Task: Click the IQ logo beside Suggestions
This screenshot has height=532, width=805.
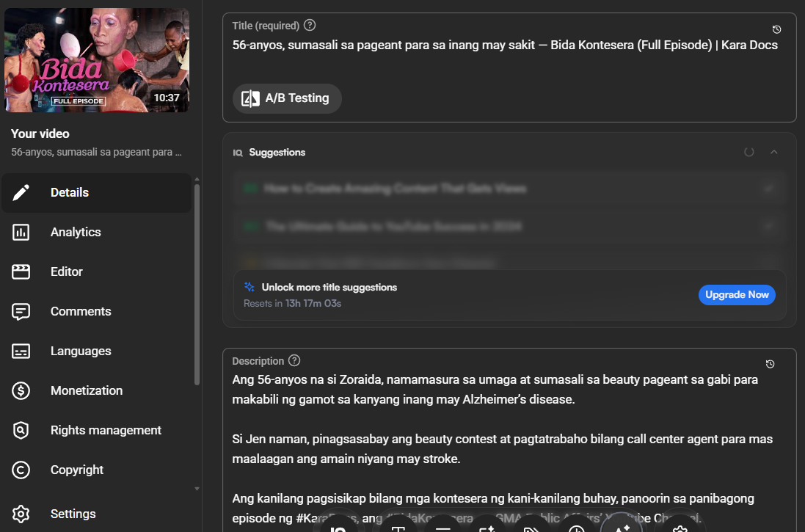Action: tap(238, 153)
